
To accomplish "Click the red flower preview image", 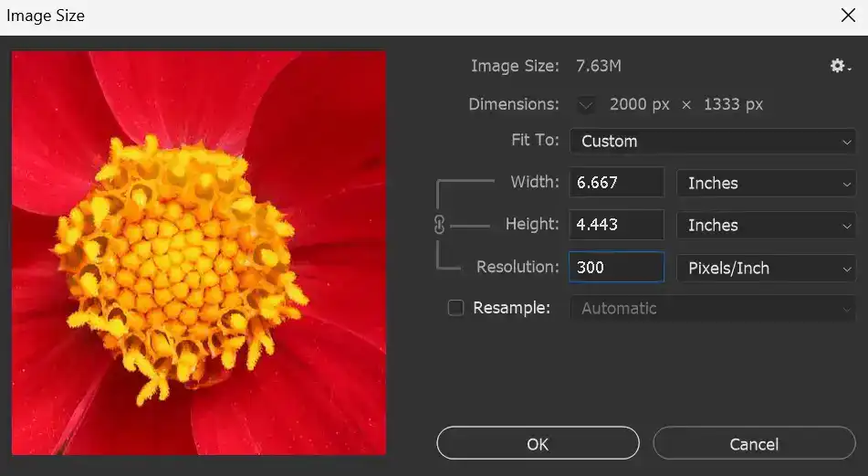I will click(x=199, y=252).
